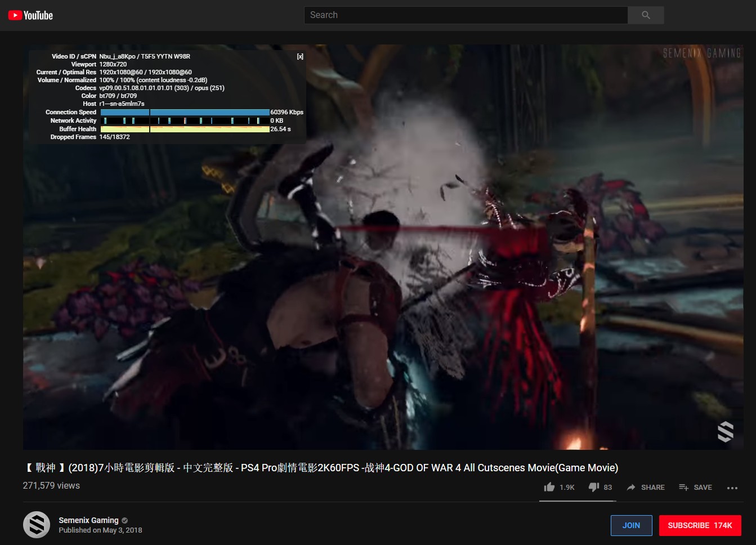Image resolution: width=756 pixels, height=545 pixels.
Task: Click the YouTube logo to go home
Action: tap(30, 15)
